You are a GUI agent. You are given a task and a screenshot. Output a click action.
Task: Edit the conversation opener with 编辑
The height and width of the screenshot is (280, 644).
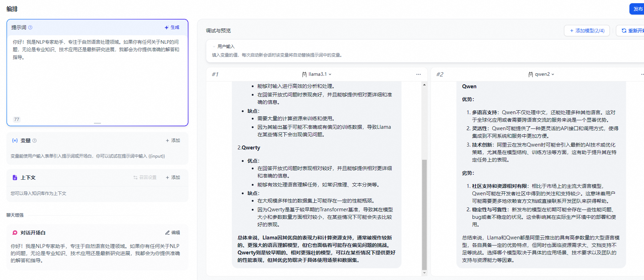click(173, 233)
